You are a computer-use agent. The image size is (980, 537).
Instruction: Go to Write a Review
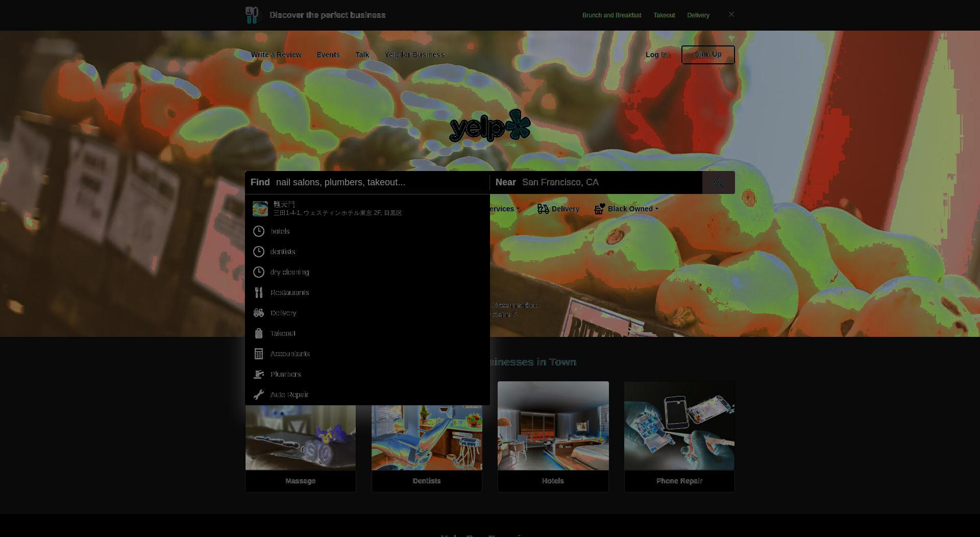[276, 55]
